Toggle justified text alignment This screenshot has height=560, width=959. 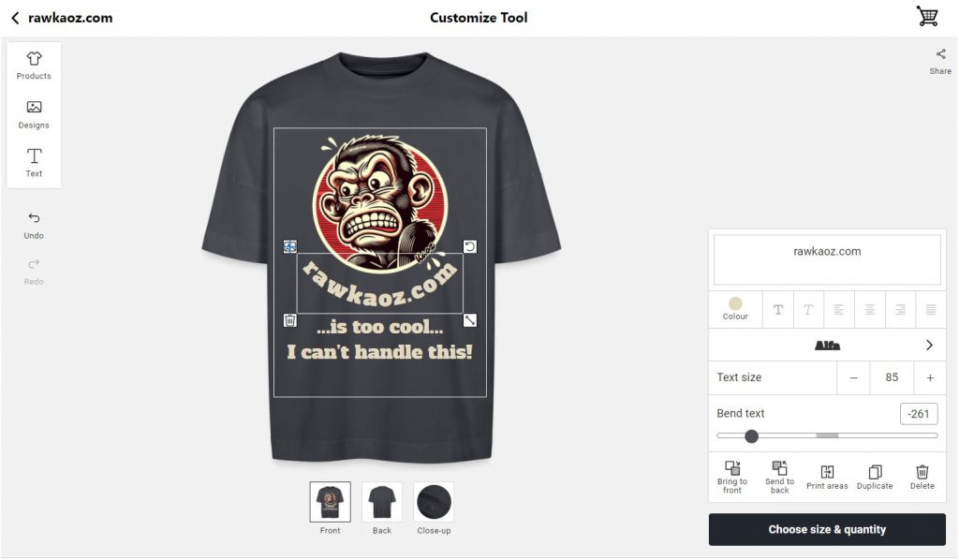click(931, 310)
